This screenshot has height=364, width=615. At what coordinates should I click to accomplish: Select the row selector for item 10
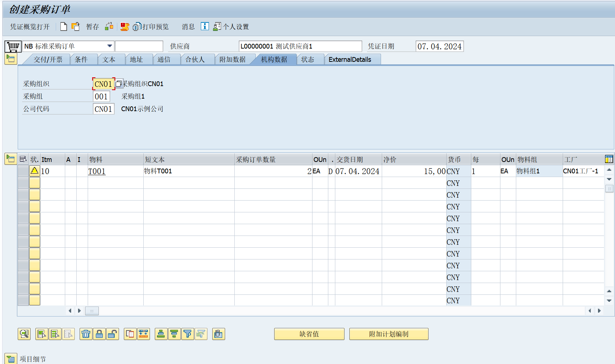23,171
